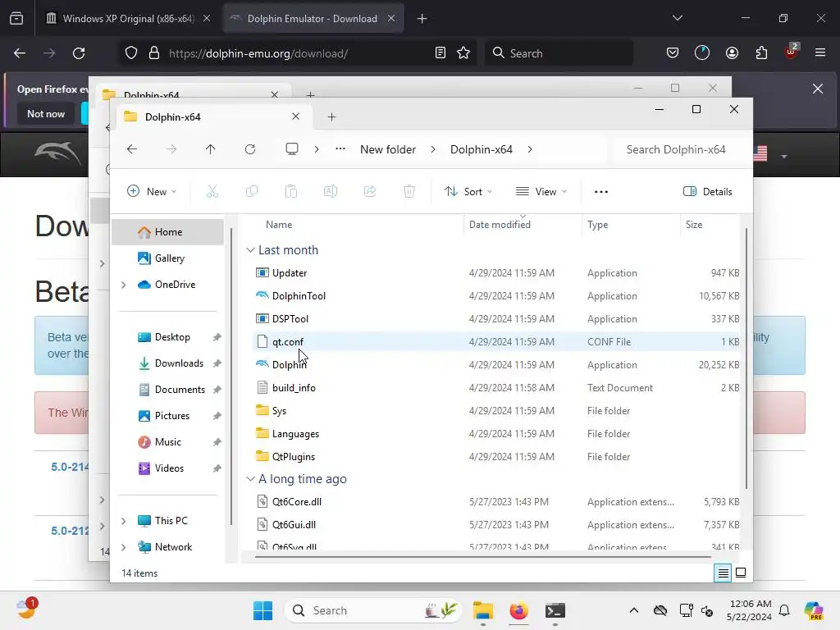
Task: Open Home in navigation pane
Action: pyautogui.click(x=167, y=232)
